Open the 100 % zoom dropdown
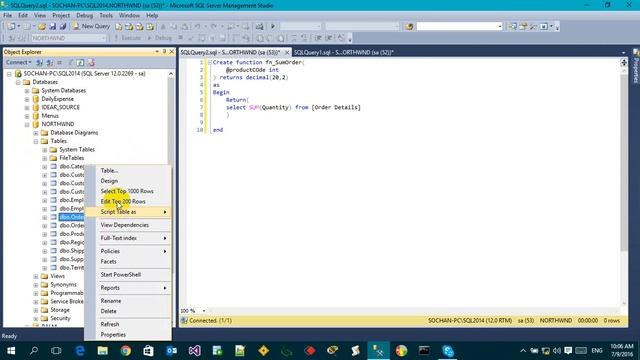This screenshot has width=640, height=360. [x=204, y=311]
